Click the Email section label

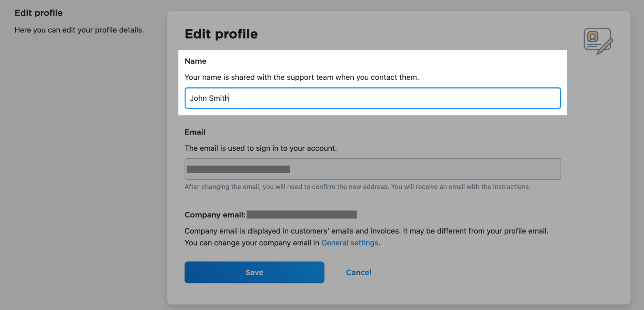(x=194, y=132)
